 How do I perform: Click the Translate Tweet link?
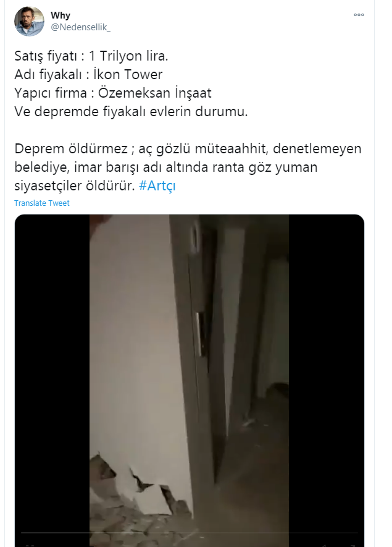coord(42,203)
